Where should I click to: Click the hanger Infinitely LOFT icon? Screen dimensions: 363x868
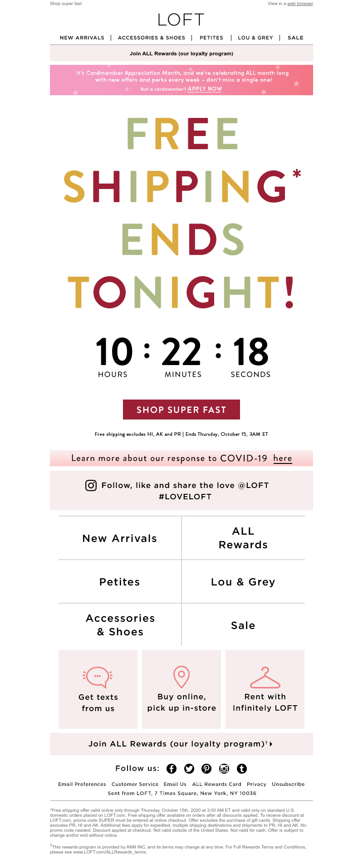coord(265,677)
